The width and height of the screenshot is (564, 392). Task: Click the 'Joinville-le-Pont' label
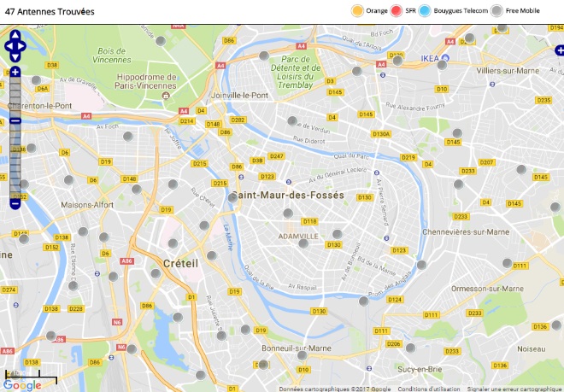[x=239, y=96]
